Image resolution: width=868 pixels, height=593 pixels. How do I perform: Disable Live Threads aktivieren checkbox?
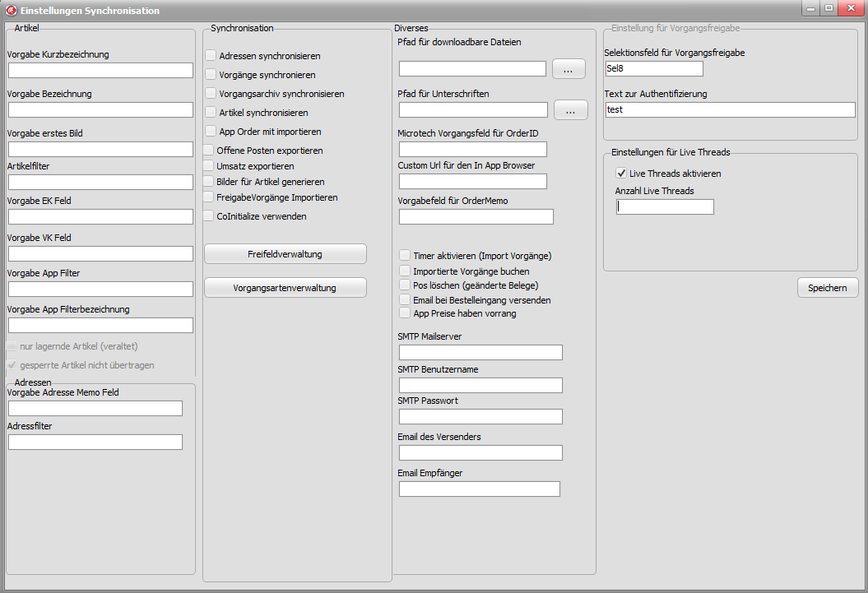point(621,174)
